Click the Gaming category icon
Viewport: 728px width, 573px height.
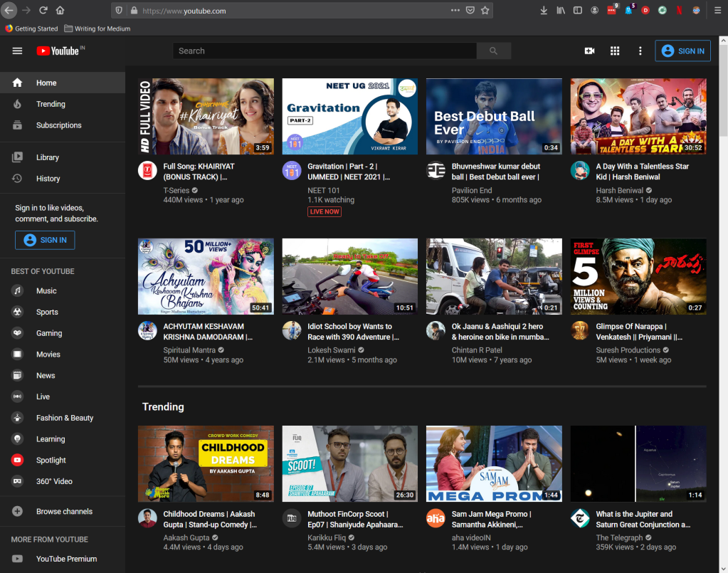(x=18, y=333)
